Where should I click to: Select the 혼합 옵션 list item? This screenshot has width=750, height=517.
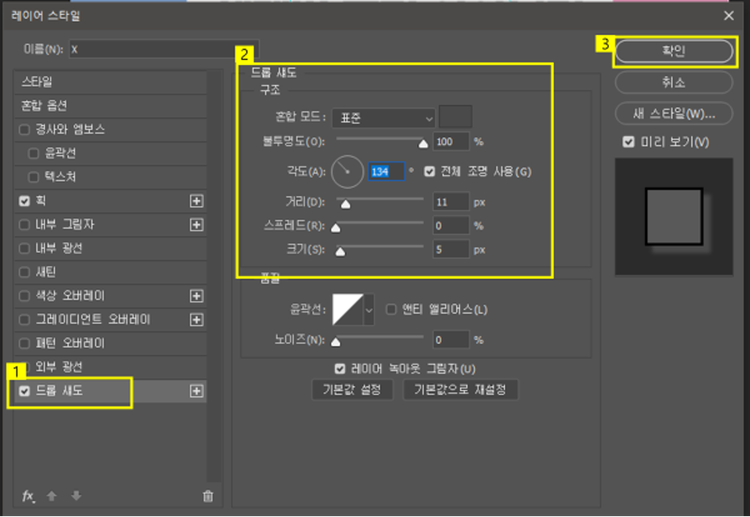[110, 106]
